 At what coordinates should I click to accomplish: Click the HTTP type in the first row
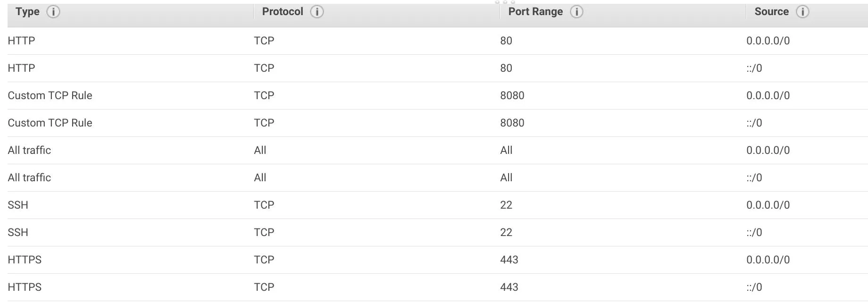22,41
